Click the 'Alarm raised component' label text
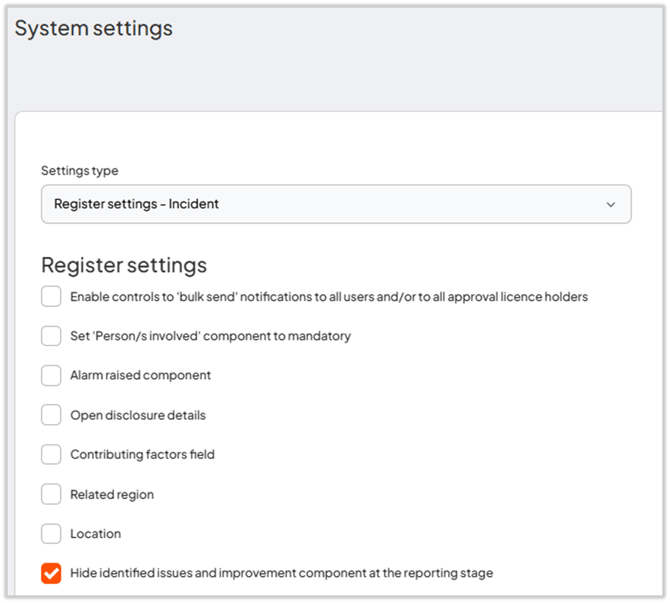Viewport: 670px width, 603px height. click(x=140, y=376)
